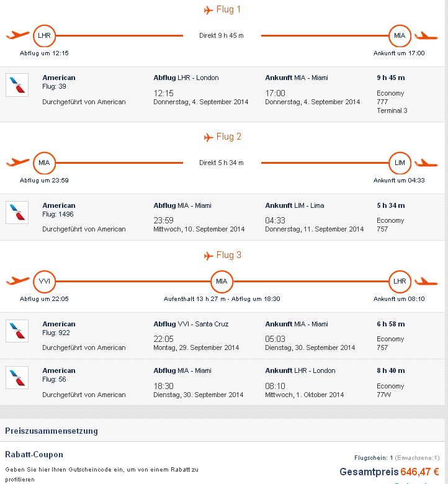Viewport: 448px width, 484px height.
Task: Open the Preiszusammensetzung section
Action: point(52,431)
